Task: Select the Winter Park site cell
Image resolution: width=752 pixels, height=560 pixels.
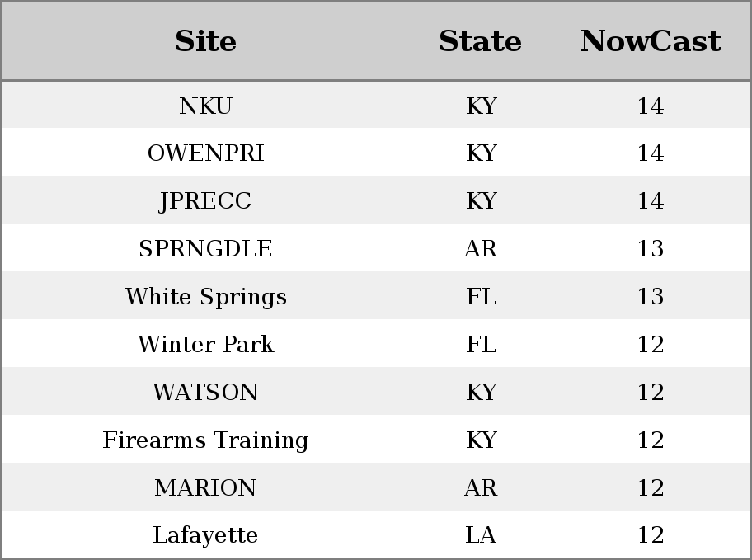Action: [206, 344]
